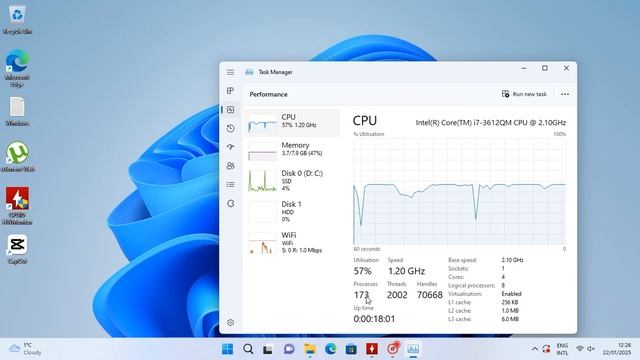Click the muted volume tray icon
The width and height of the screenshot is (640, 360).
click(x=591, y=349)
